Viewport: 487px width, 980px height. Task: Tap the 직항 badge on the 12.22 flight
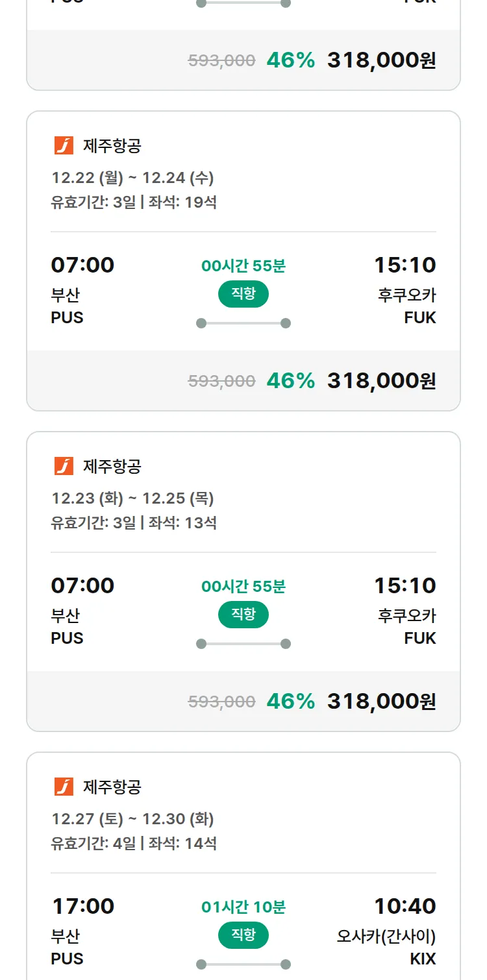[243, 294]
